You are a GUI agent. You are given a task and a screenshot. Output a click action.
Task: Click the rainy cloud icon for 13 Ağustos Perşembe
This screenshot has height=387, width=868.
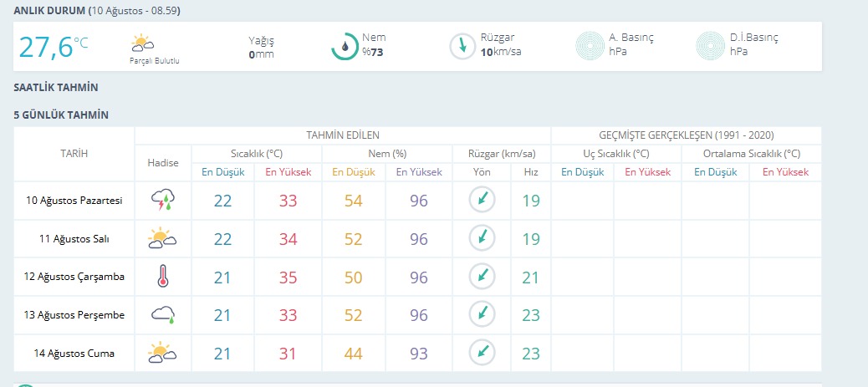(x=163, y=314)
